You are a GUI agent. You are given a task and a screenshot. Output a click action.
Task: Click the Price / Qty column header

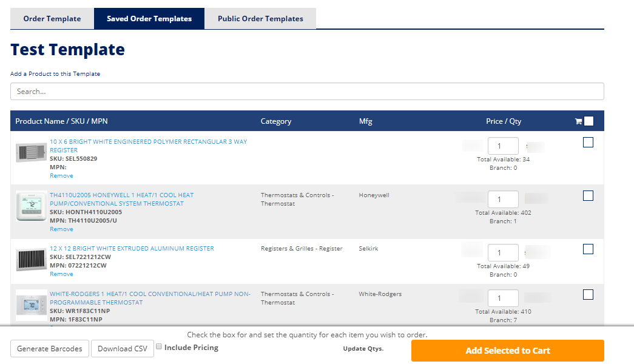(504, 121)
